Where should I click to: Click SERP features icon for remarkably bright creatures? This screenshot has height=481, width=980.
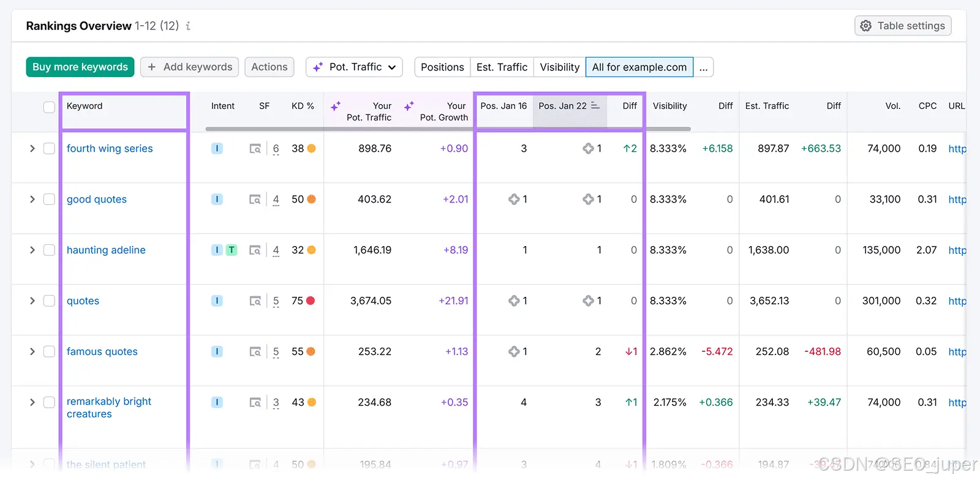[255, 403]
